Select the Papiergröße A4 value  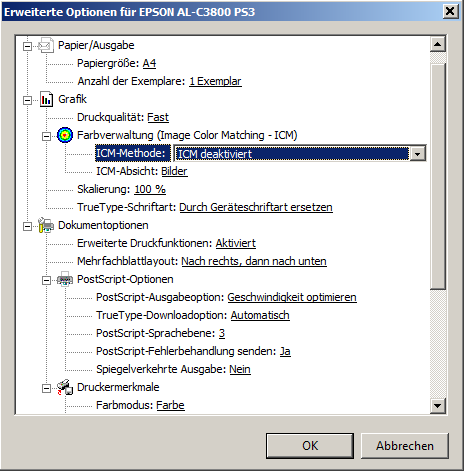point(149,63)
